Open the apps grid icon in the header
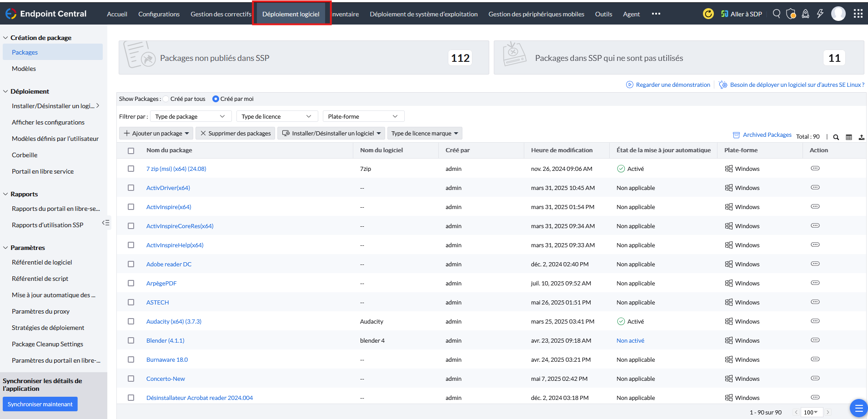The height and width of the screenshot is (419, 868). [x=858, y=14]
